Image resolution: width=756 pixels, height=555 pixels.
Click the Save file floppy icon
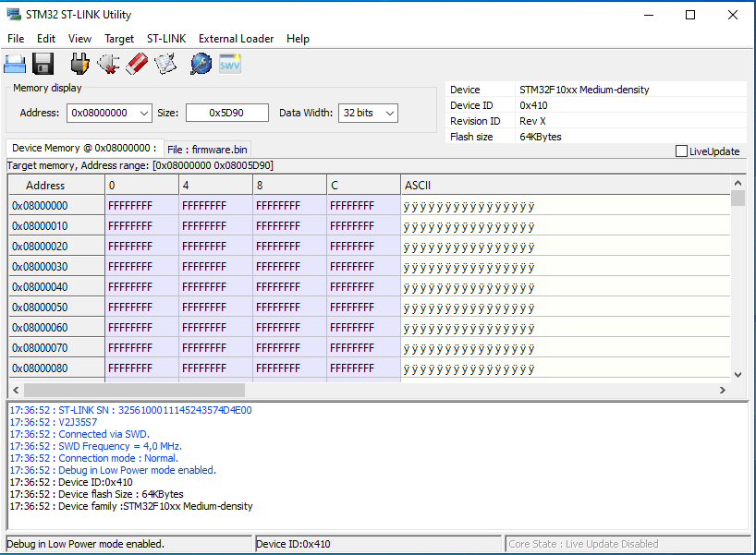pyautogui.click(x=43, y=64)
